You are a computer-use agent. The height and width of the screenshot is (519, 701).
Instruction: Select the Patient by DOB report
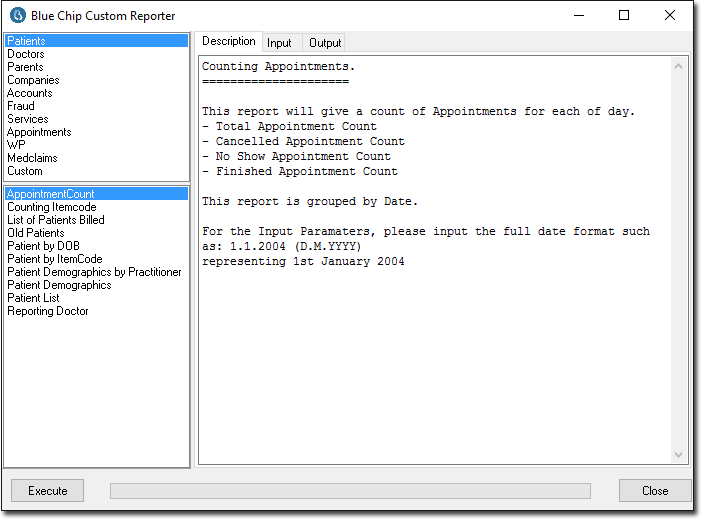tap(43, 246)
